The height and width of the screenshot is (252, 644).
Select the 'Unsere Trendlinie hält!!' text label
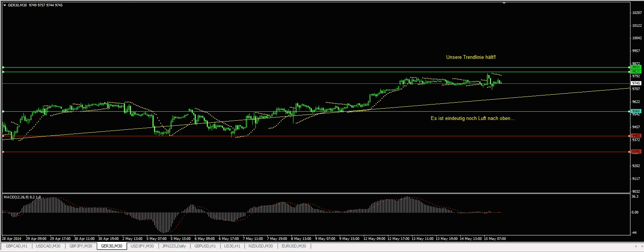(x=471, y=57)
